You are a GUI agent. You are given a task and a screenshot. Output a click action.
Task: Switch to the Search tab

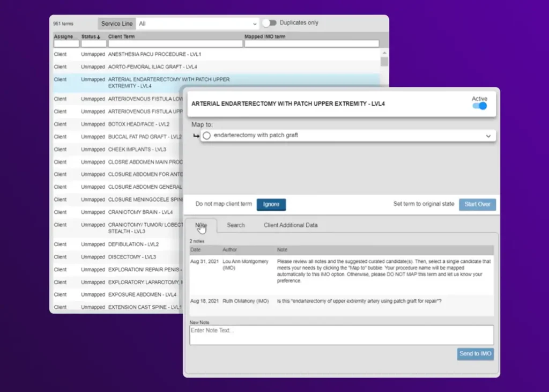[x=235, y=225]
